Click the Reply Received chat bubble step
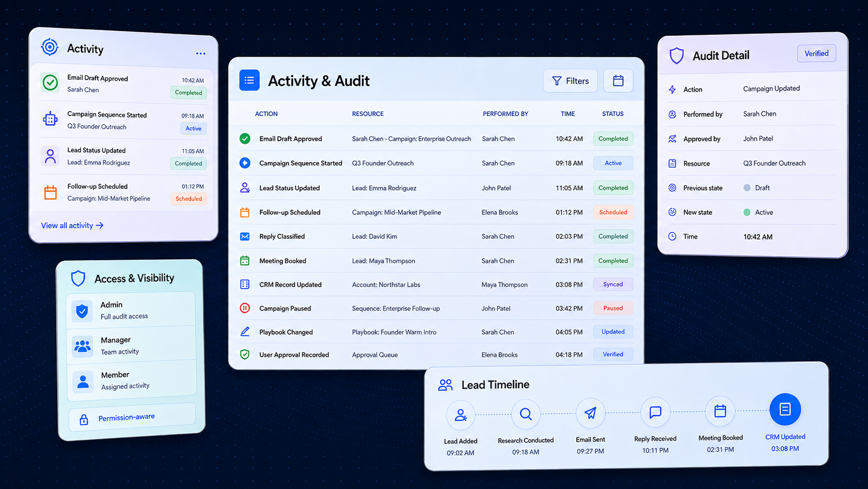Viewport: 868px width, 489px height. point(655,412)
